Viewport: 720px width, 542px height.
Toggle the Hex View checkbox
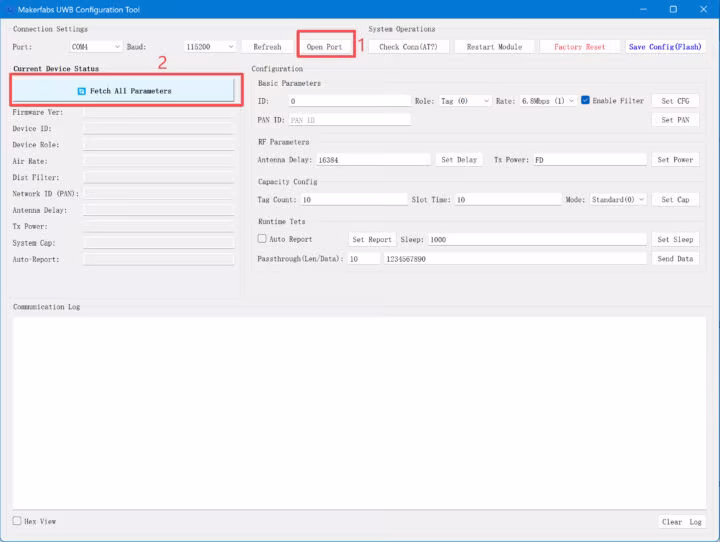tap(17, 521)
